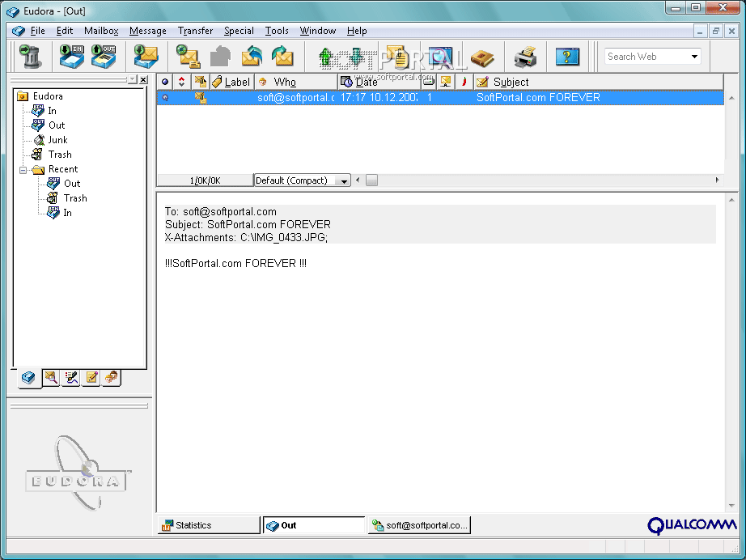Open the Special menu
Viewport: 746px width, 560px height.
pos(239,31)
